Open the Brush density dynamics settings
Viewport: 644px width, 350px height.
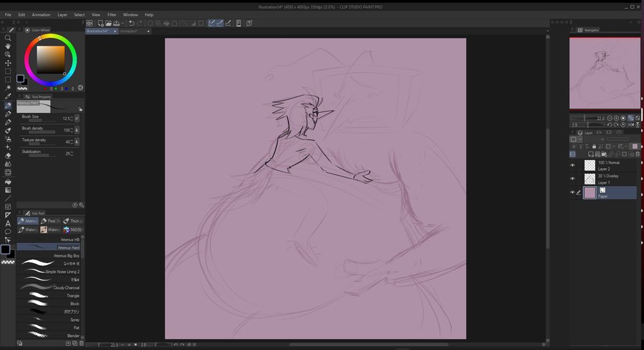point(77,130)
